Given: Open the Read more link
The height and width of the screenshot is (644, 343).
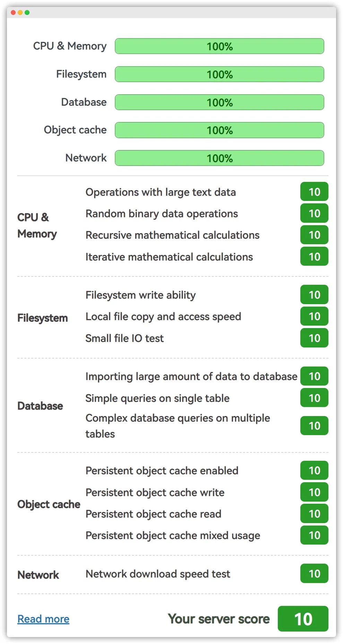Looking at the screenshot, I should pos(43,619).
